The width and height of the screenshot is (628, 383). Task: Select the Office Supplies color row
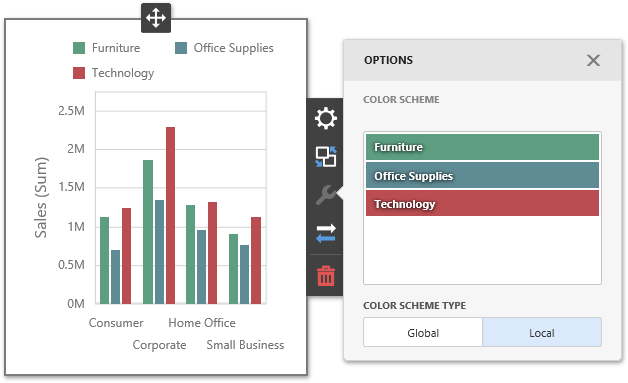(x=482, y=175)
